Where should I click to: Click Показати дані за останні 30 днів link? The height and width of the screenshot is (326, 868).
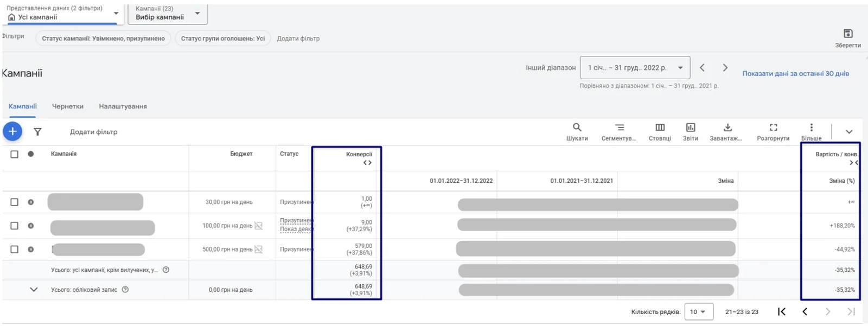point(795,73)
